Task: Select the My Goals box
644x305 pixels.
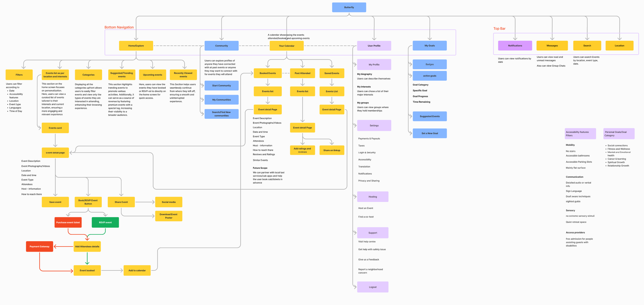Action: [429, 46]
